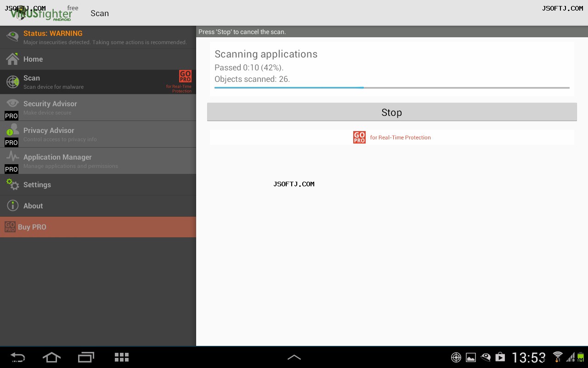
Task: Click the 'Scanning applications' heading
Action: tap(266, 54)
